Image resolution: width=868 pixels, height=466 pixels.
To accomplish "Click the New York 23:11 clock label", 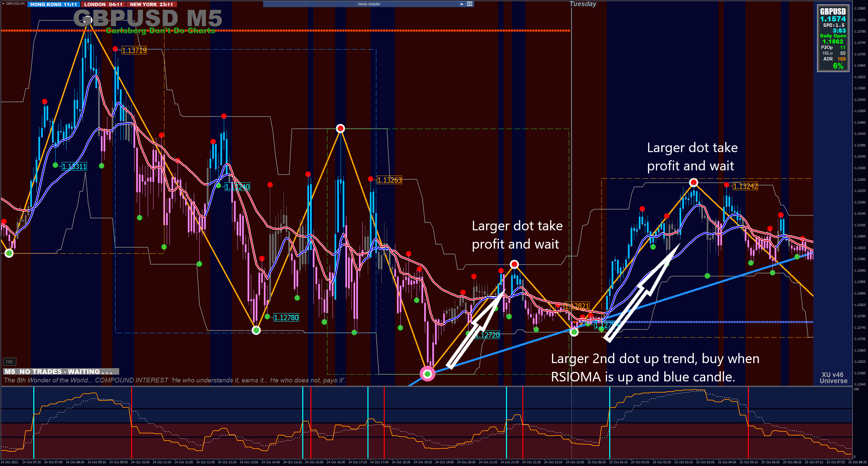I will pos(151,4).
